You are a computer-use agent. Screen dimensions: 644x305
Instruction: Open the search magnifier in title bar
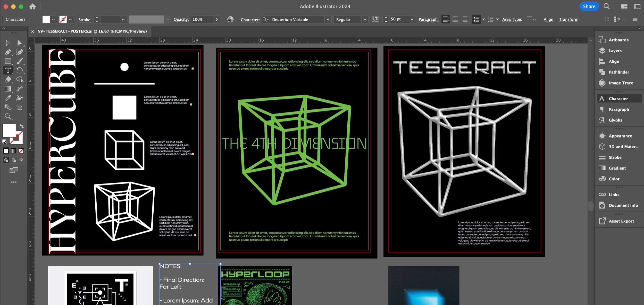pos(607,6)
